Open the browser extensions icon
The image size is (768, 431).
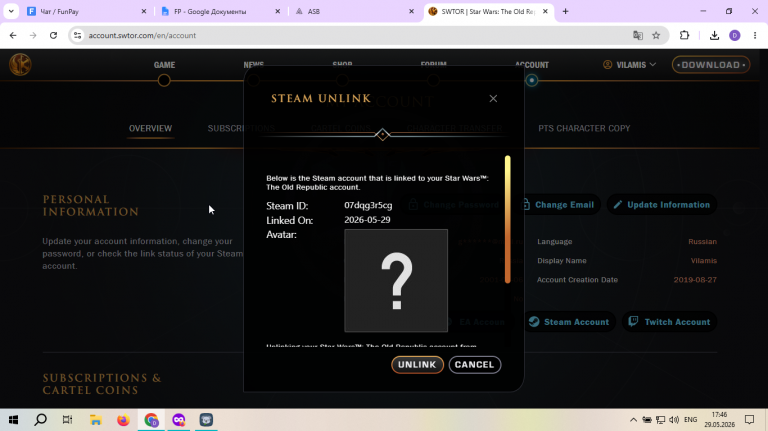point(684,35)
